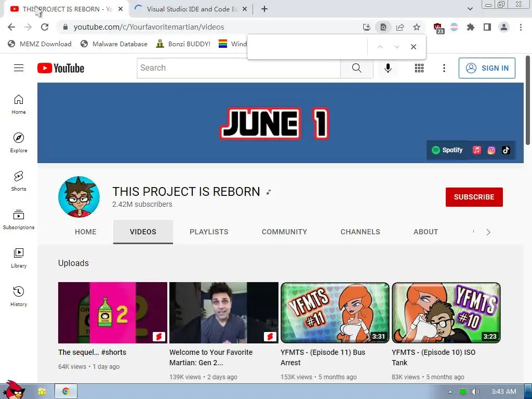Show more channel tabs with right chevron
532x399 pixels.
tap(488, 232)
